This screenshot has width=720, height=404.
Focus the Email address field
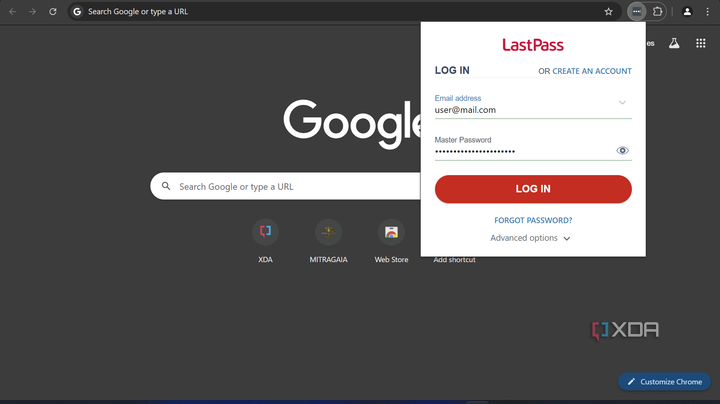(533, 105)
